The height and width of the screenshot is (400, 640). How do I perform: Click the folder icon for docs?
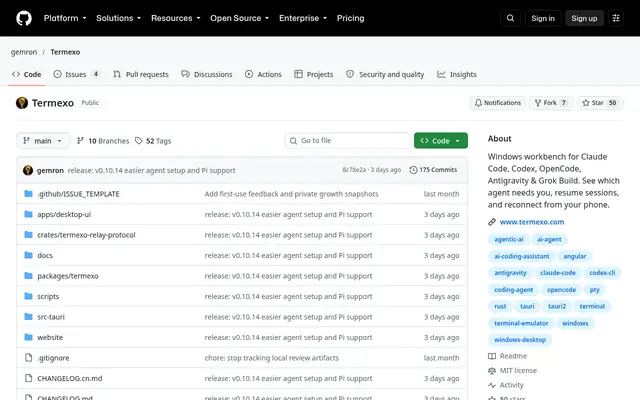(28, 255)
